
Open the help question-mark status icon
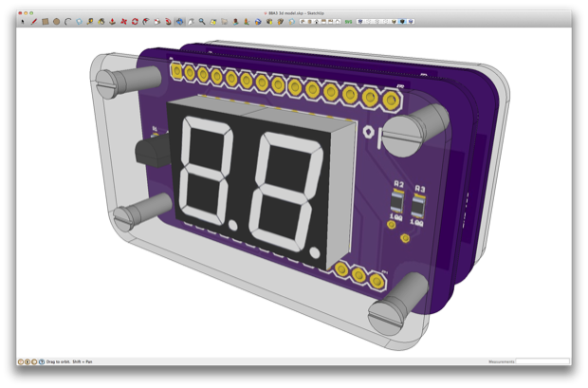tap(41, 361)
